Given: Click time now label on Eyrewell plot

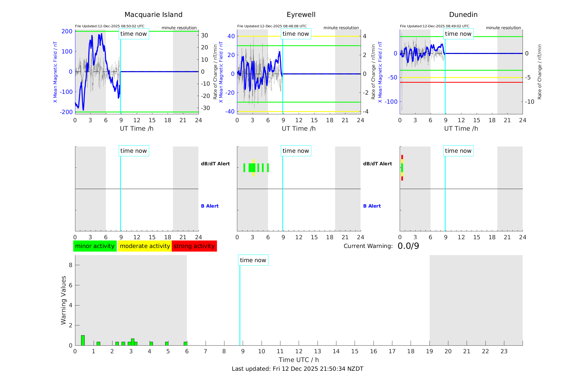Looking at the screenshot, I should [296, 34].
